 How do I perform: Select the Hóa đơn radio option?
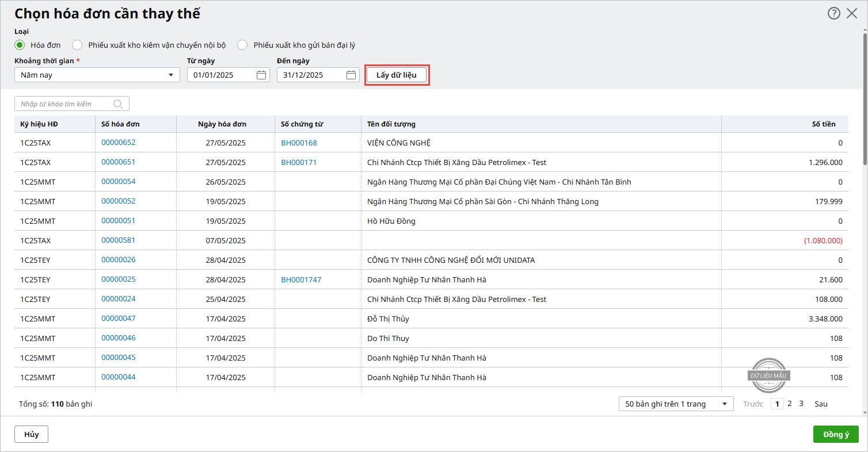pos(20,45)
